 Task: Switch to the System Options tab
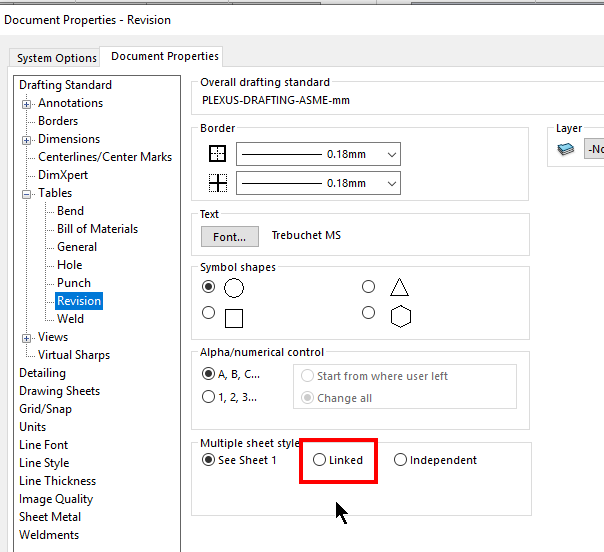pyautogui.click(x=56, y=58)
